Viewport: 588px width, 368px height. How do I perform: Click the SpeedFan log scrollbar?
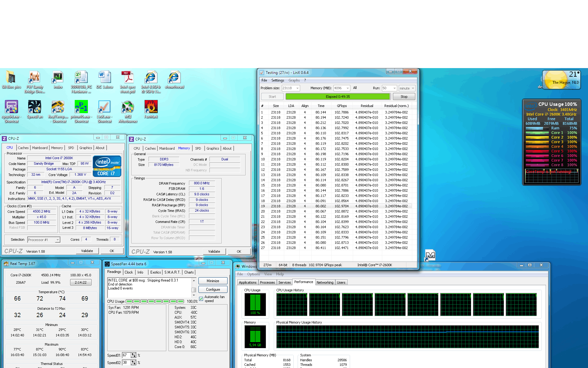[194, 288]
